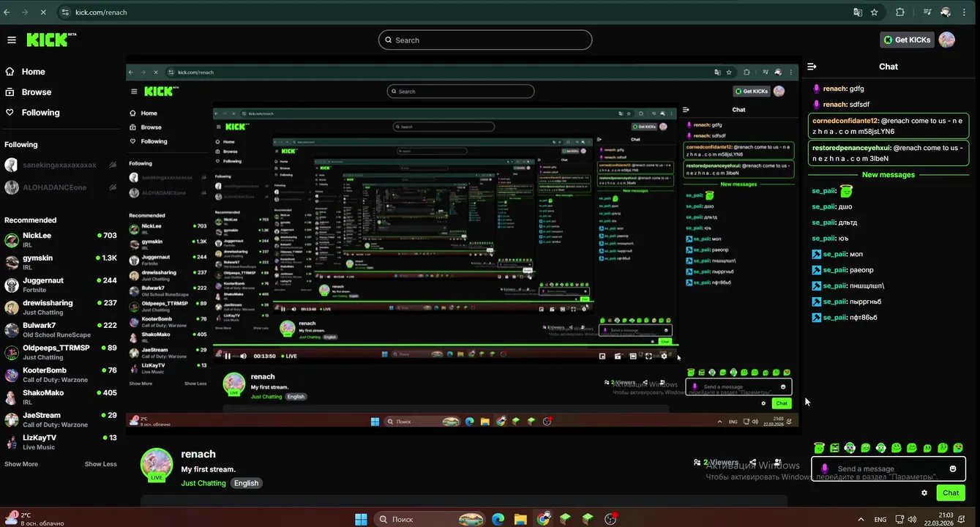Open the Kick hamburger sidebar menu
The image size is (980, 527).
pyautogui.click(x=11, y=40)
